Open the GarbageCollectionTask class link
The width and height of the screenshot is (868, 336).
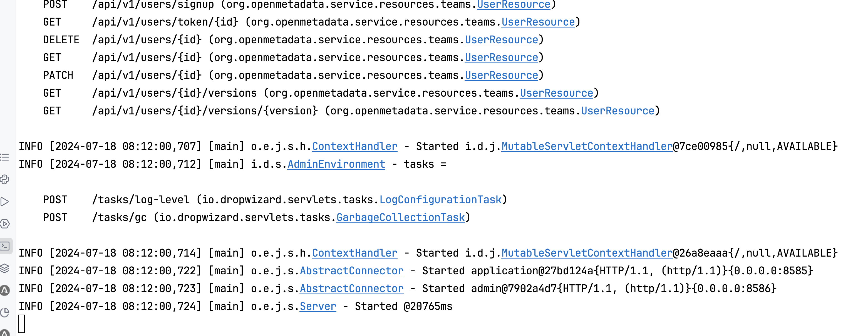400,217
